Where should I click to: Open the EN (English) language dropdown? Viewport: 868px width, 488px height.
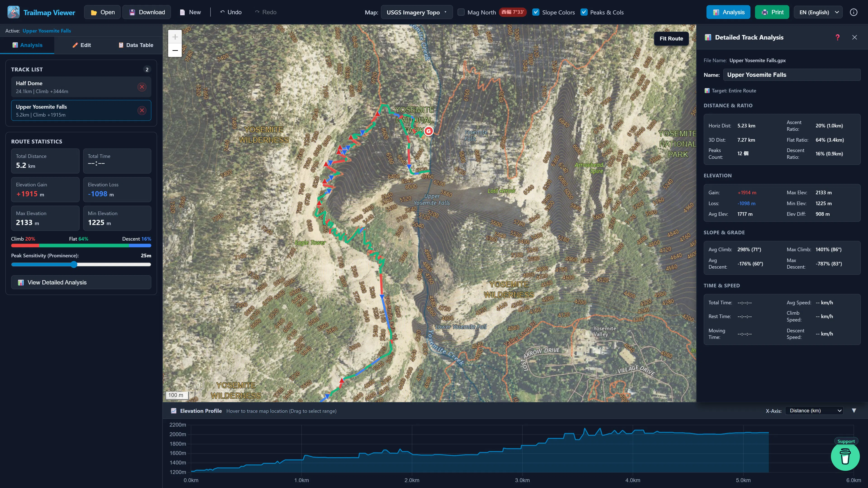point(818,12)
